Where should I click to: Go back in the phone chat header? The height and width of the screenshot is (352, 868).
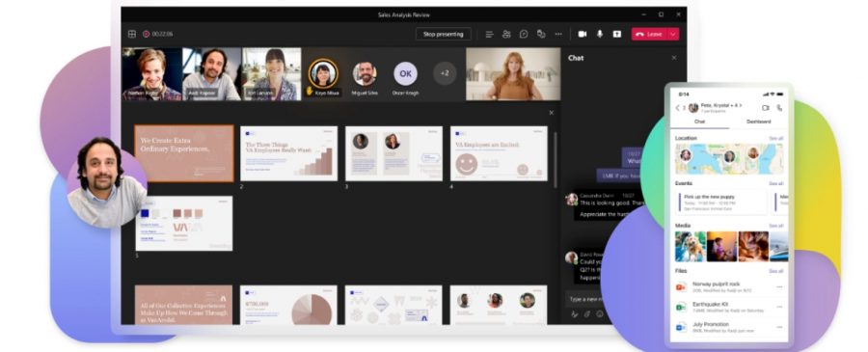tap(677, 107)
